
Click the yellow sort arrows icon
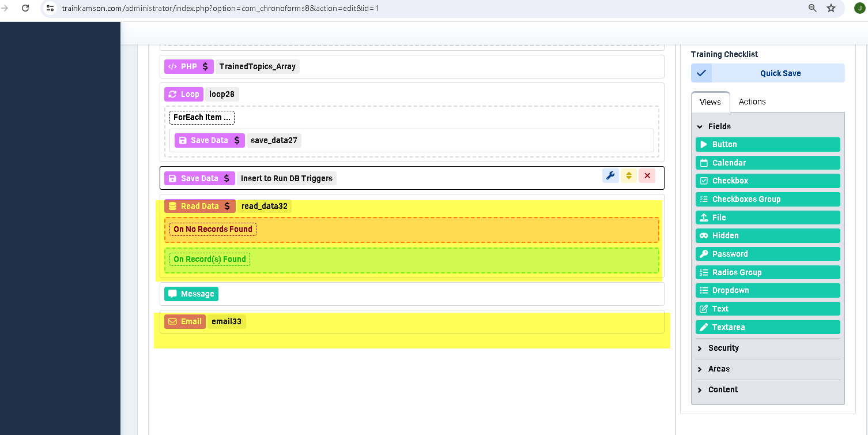click(x=629, y=176)
